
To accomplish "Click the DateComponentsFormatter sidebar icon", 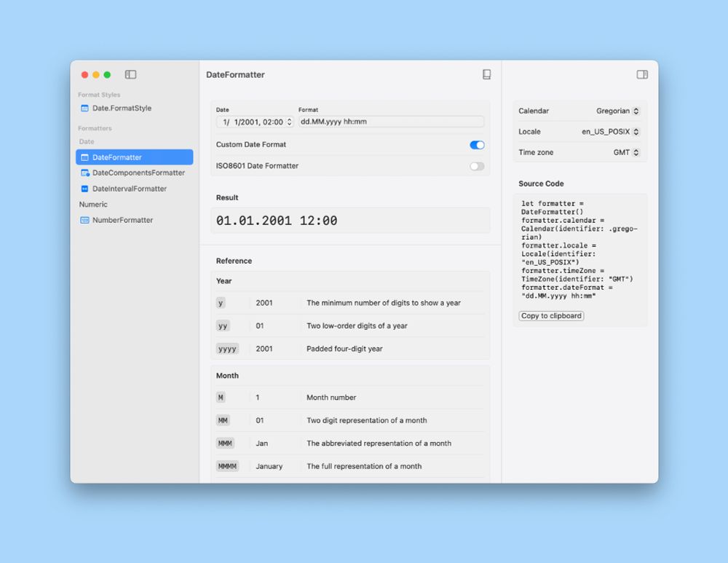I will (x=85, y=173).
